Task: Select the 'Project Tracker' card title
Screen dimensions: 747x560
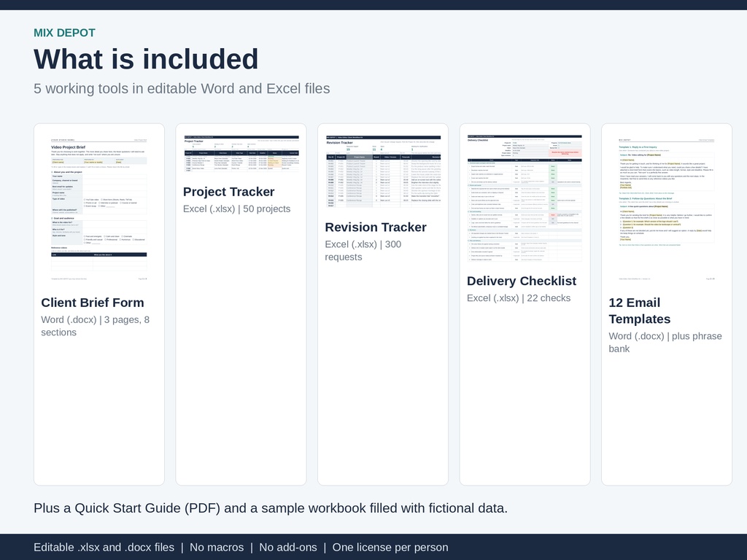Action: pos(228,192)
